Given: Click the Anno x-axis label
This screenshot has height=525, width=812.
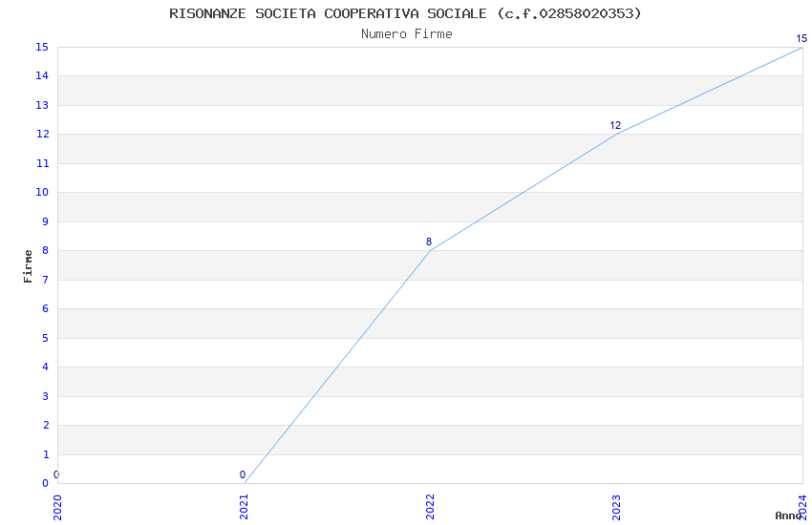Looking at the screenshot, I should (x=788, y=515).
